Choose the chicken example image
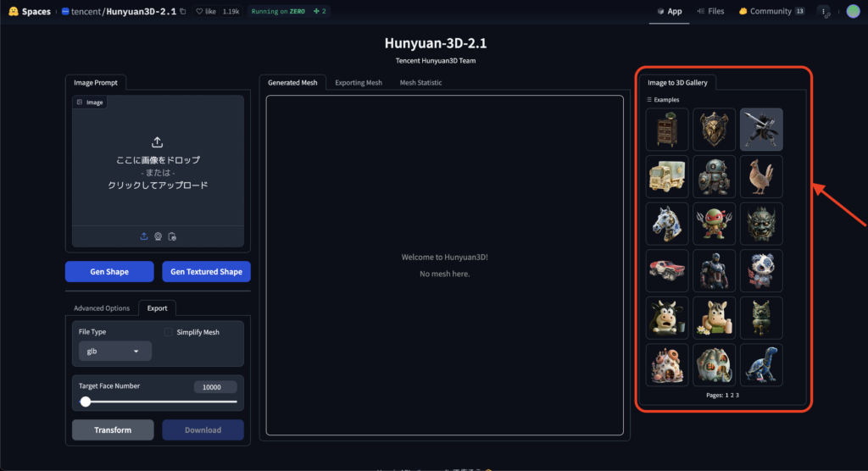 (761, 176)
